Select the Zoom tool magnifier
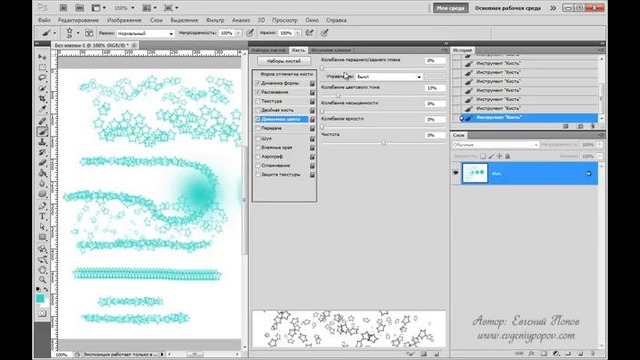Viewport: 640px width, 360px height. (x=42, y=280)
